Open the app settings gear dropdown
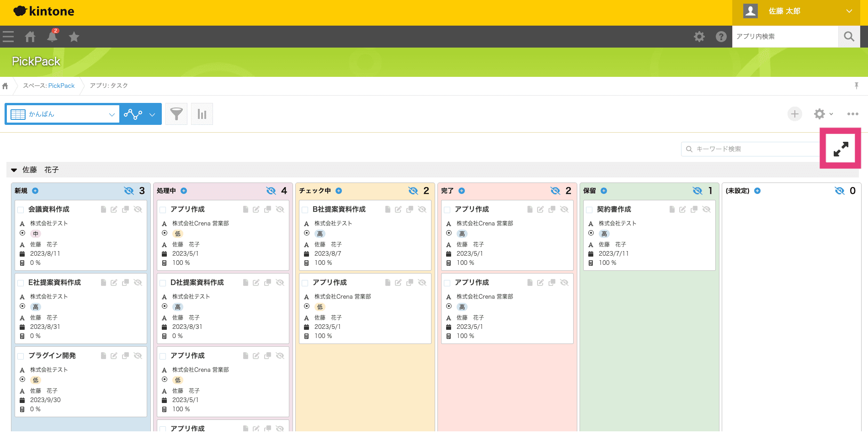The image size is (868, 435). click(x=823, y=114)
